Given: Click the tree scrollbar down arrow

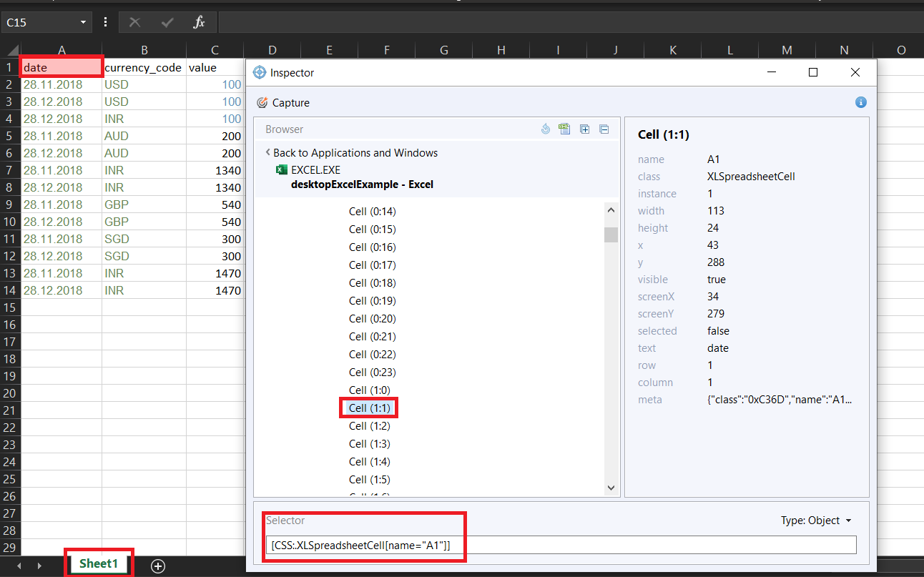Looking at the screenshot, I should (611, 488).
